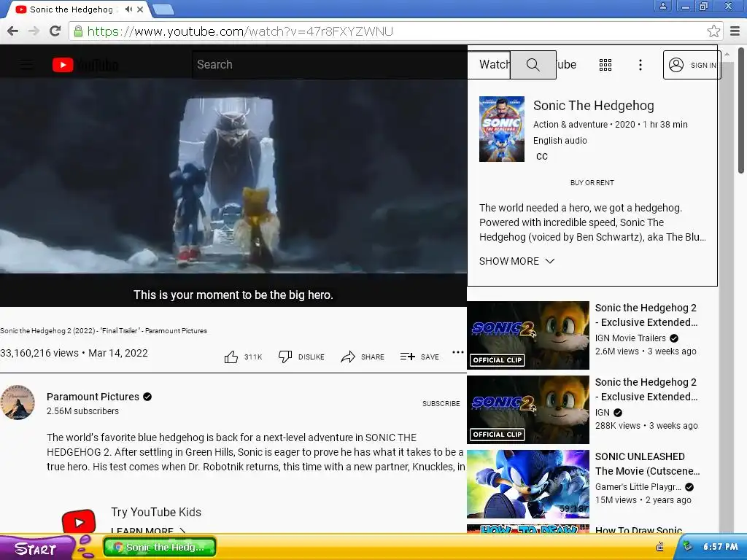Click the green padlock security icon

coord(78,31)
